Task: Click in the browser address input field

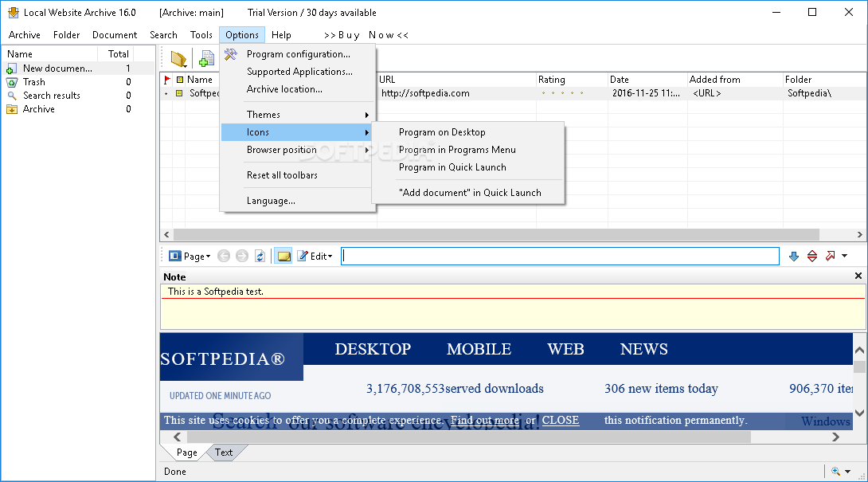Action: (560, 256)
